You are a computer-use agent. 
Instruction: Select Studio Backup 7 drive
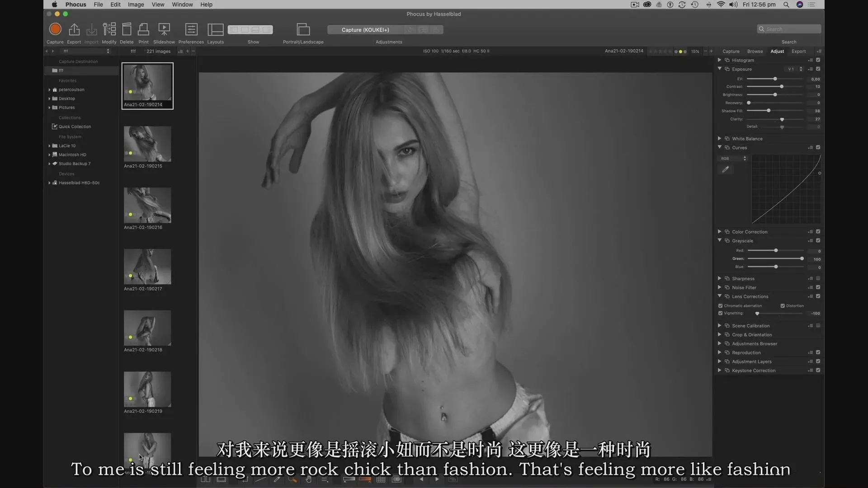74,164
